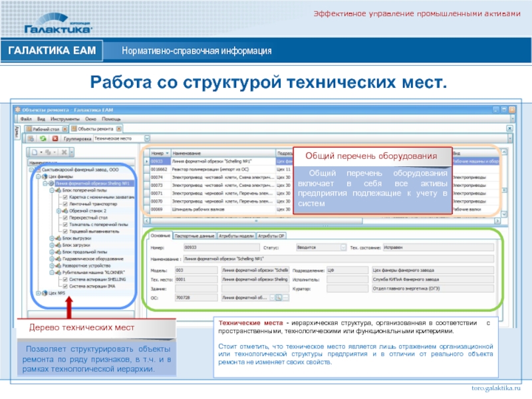Image resolution: width=532 pixels, height=399 pixels.
Task: Close the Рабочий стол tab with its X
Action: [x=65, y=129]
